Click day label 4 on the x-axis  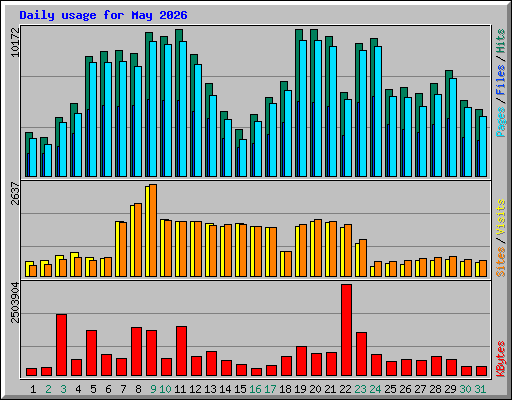78,389
